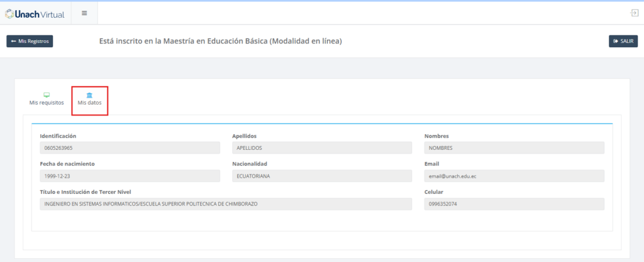Click the monitor icon above Mis requisitos
Viewport: 644px width, 262px height.
pos(47,94)
